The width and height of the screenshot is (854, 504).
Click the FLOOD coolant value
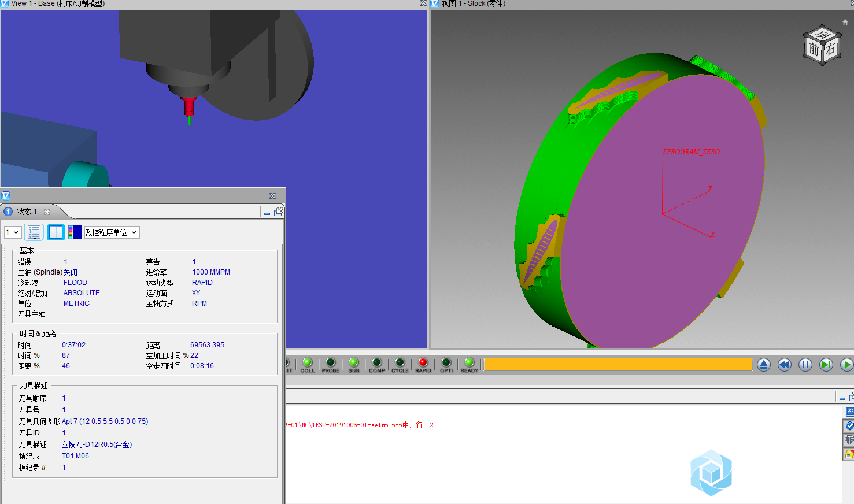pos(75,283)
